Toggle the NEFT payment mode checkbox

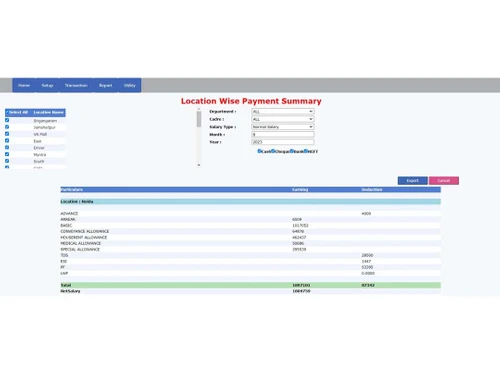click(x=306, y=151)
